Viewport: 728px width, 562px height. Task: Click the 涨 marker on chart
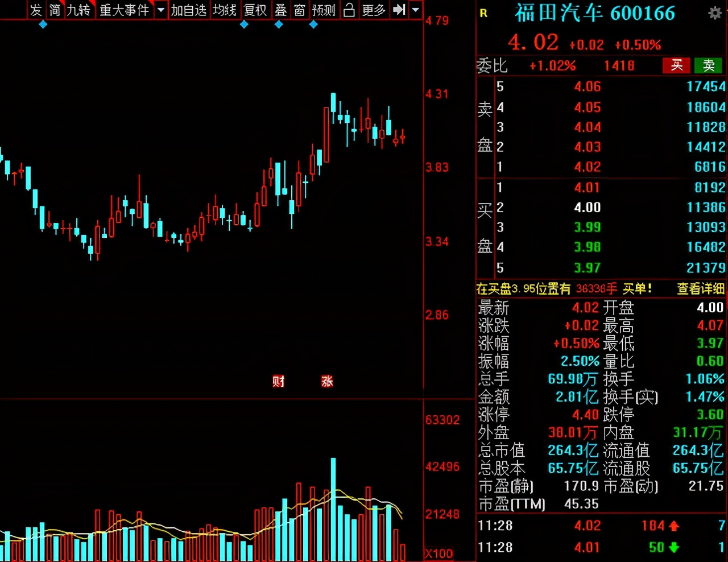coord(327,381)
